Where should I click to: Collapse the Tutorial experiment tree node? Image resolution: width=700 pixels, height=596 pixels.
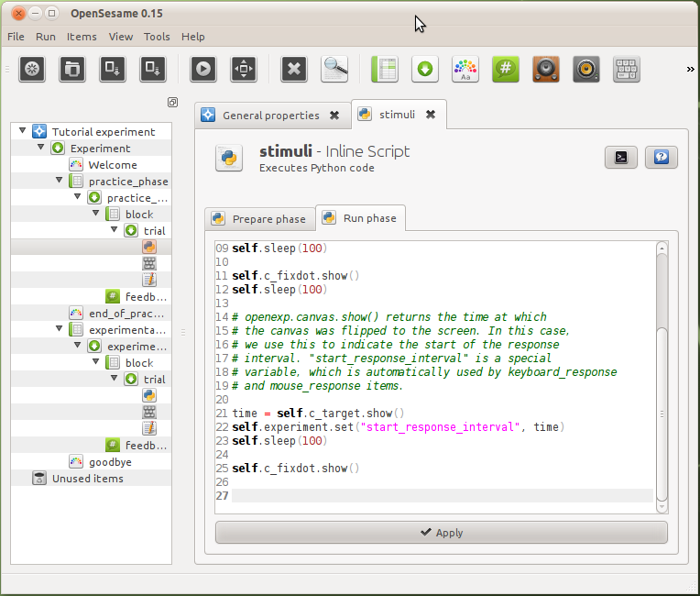[x=22, y=130]
